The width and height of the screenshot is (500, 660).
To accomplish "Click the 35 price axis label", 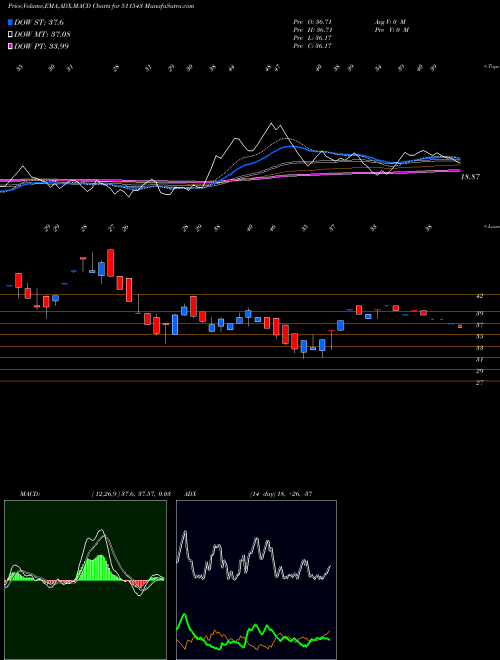I will click(479, 337).
